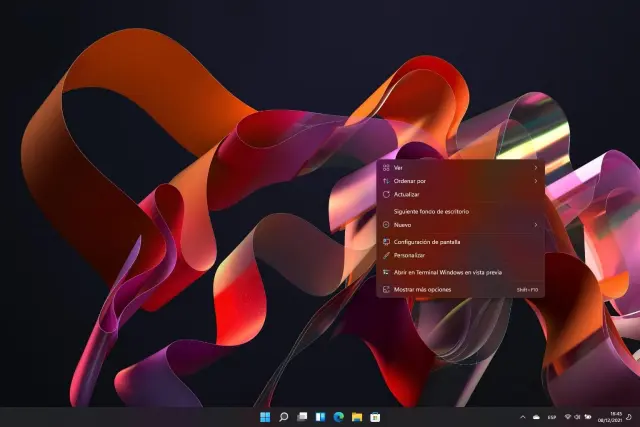Image resolution: width=640 pixels, height=427 pixels.
Task: Choose Siguiente fondo de escritorio
Action: pos(431,211)
